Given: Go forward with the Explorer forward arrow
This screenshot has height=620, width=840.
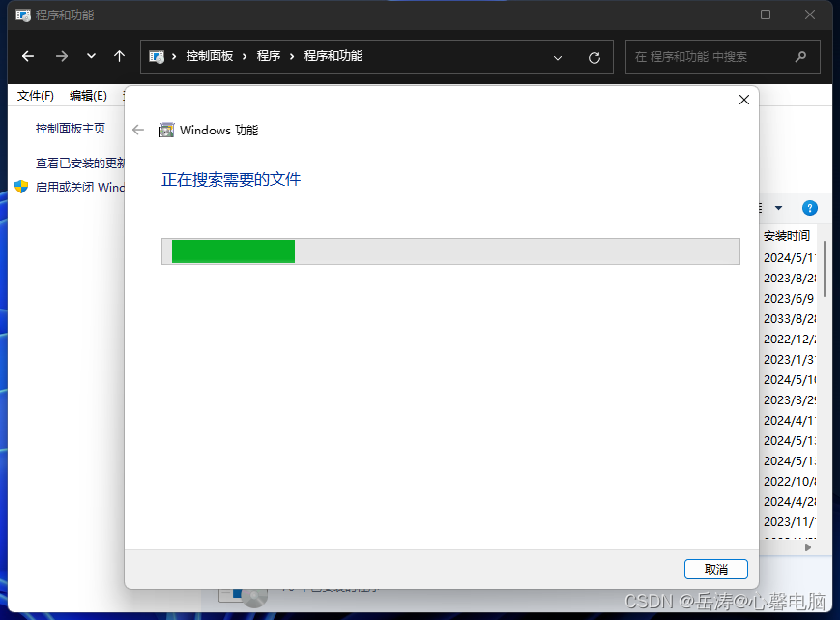Looking at the screenshot, I should pos(62,56).
